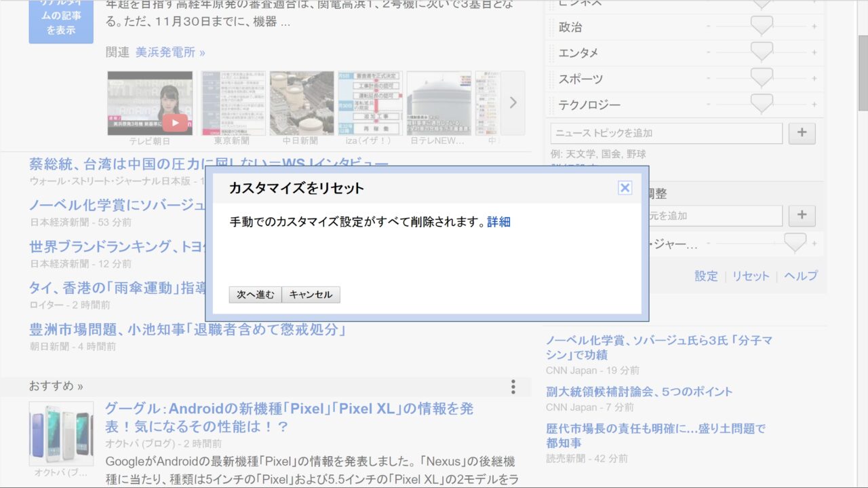Grab the drag handle beside テクノロジー
Image resolution: width=868 pixels, height=488 pixels.
click(x=551, y=105)
